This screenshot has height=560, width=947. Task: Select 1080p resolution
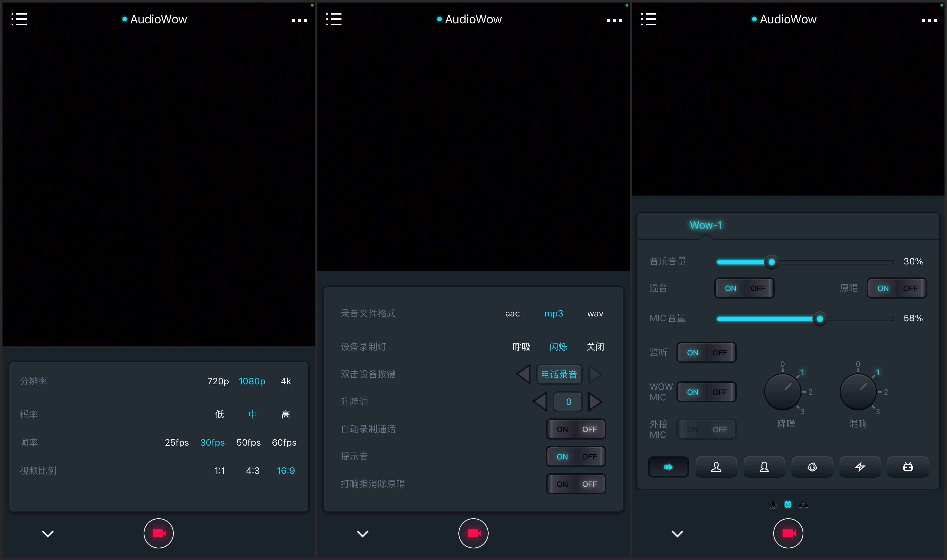252,381
